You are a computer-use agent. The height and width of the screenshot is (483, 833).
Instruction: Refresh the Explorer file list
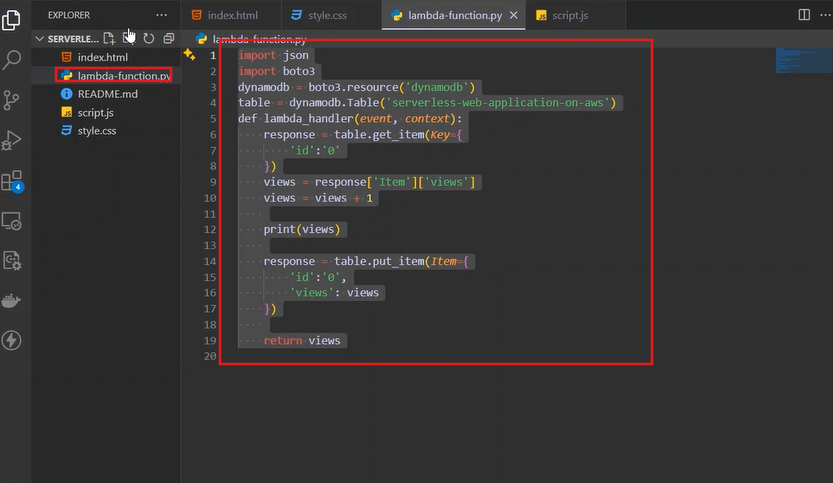point(149,38)
